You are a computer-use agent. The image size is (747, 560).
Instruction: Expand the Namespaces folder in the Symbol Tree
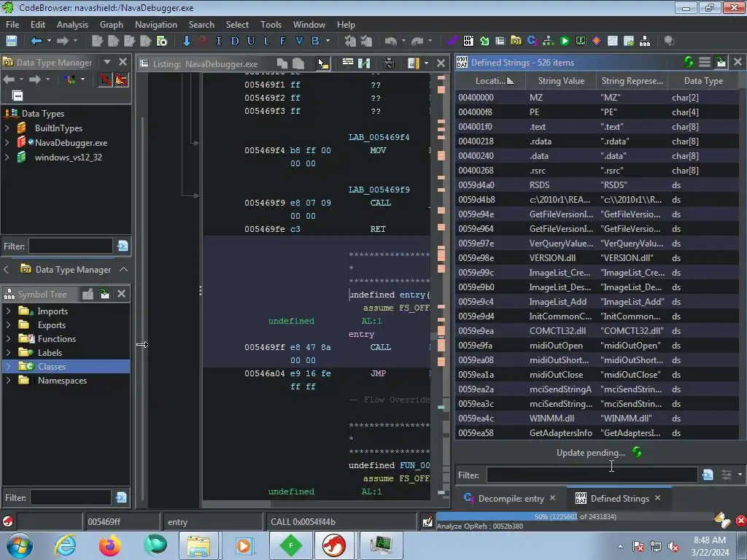click(x=8, y=381)
